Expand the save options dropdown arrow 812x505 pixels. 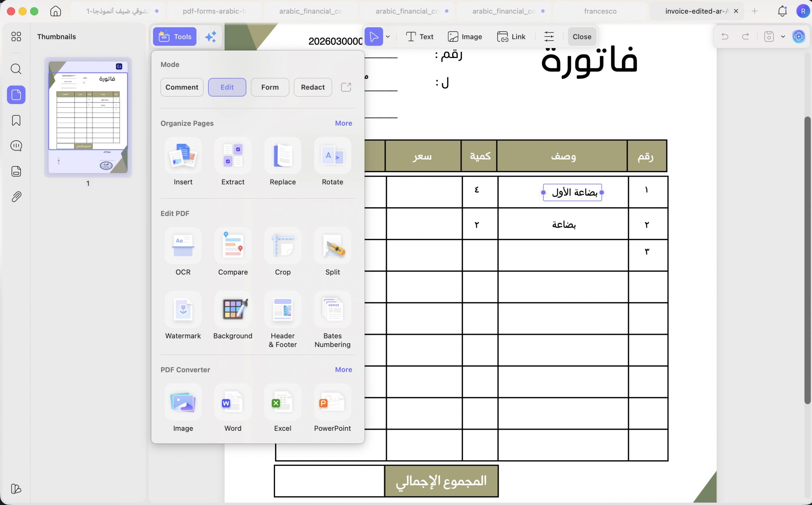(783, 36)
